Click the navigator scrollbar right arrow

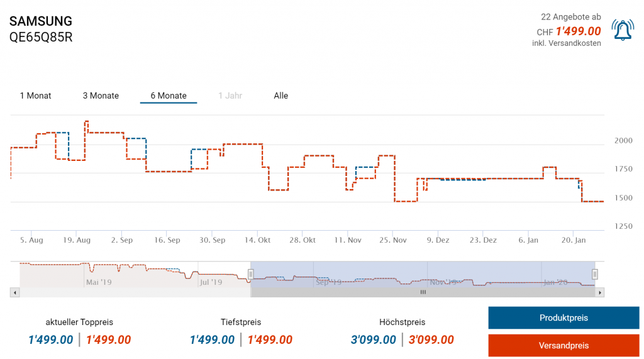click(x=600, y=292)
